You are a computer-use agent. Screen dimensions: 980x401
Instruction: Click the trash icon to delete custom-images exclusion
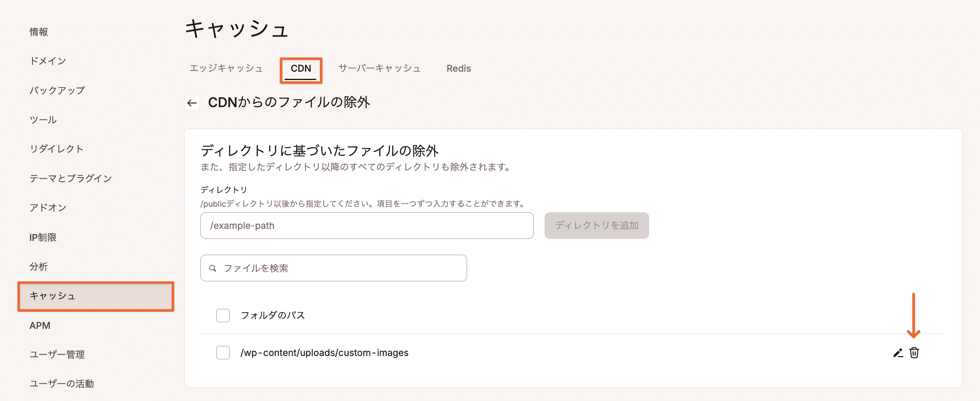[914, 353]
